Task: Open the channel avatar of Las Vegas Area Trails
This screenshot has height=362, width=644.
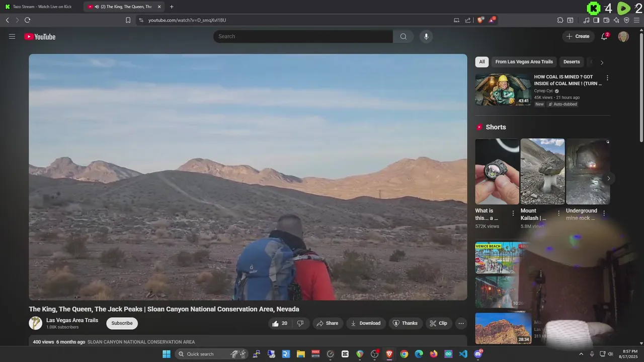Action: [x=35, y=323]
